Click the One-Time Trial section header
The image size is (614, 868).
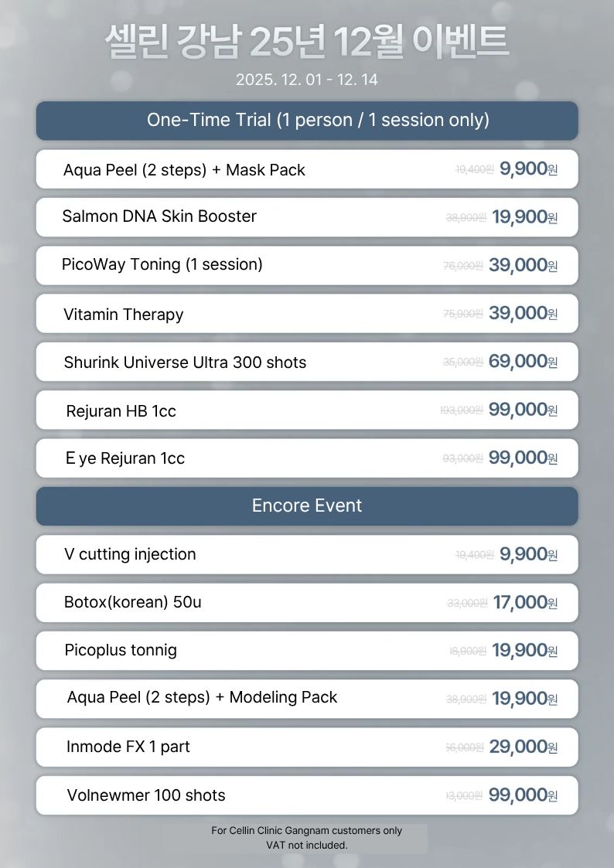(x=307, y=121)
